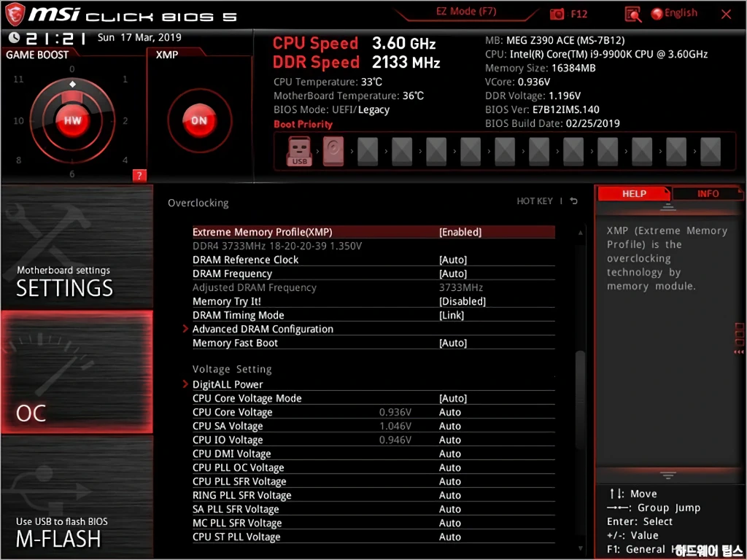Image resolution: width=747 pixels, height=560 pixels.
Task: Switch to EZ Mode (F7)
Action: 466,11
